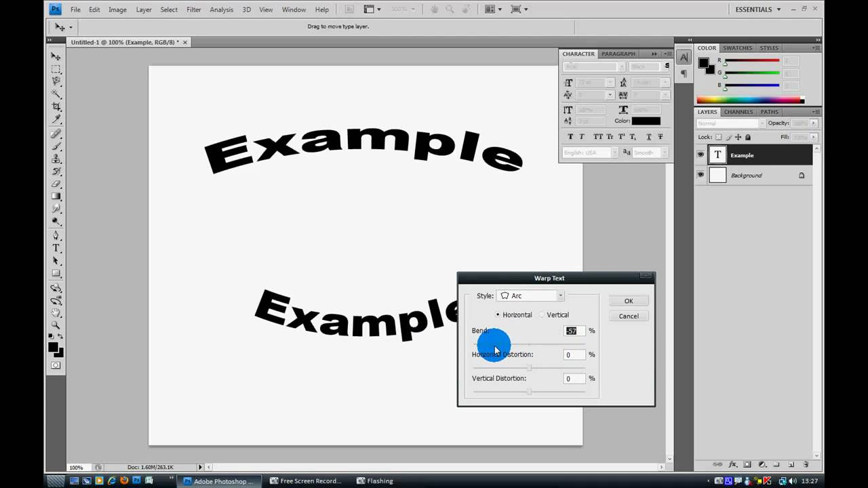Open the Essentials workspace dropdown
The height and width of the screenshot is (488, 868).
click(x=758, y=9)
